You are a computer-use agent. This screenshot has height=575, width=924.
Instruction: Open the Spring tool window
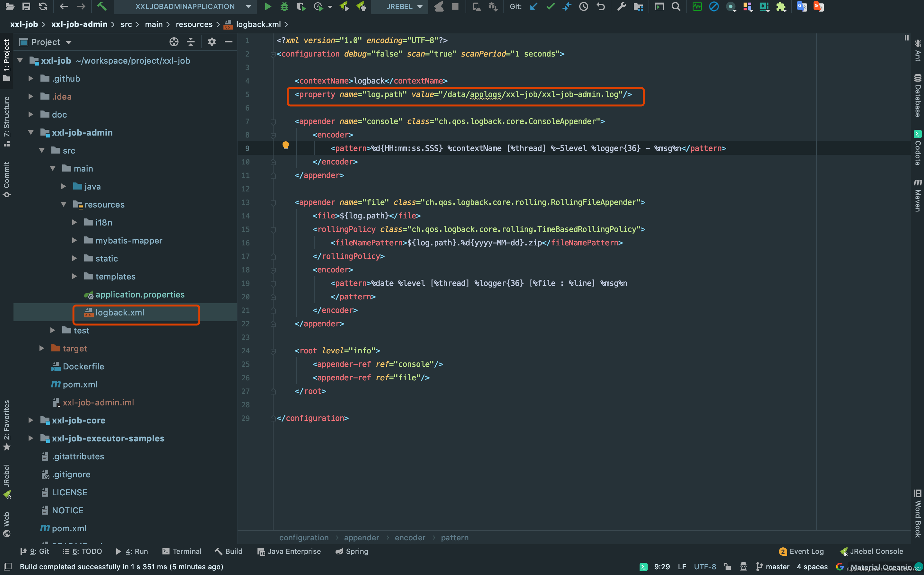352,552
